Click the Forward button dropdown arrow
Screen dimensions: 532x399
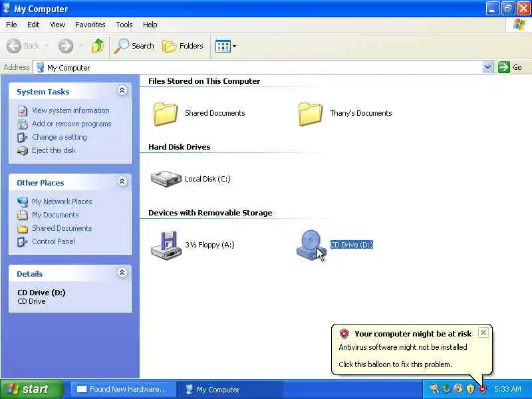coord(81,45)
